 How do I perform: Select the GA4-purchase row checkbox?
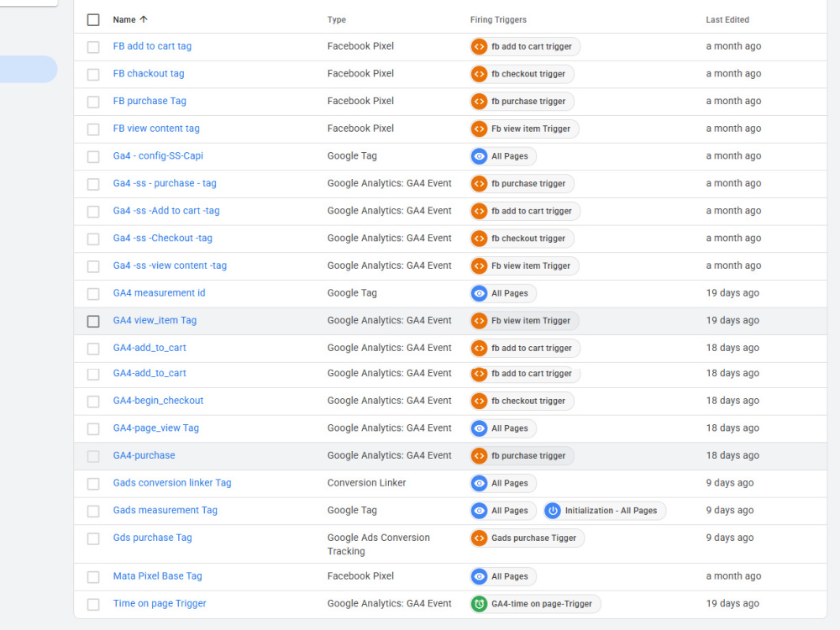(x=93, y=456)
